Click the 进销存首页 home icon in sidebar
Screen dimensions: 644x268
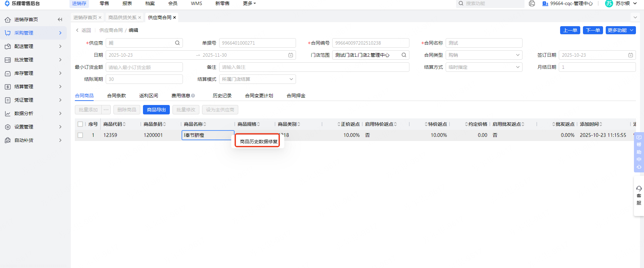coord(8,19)
